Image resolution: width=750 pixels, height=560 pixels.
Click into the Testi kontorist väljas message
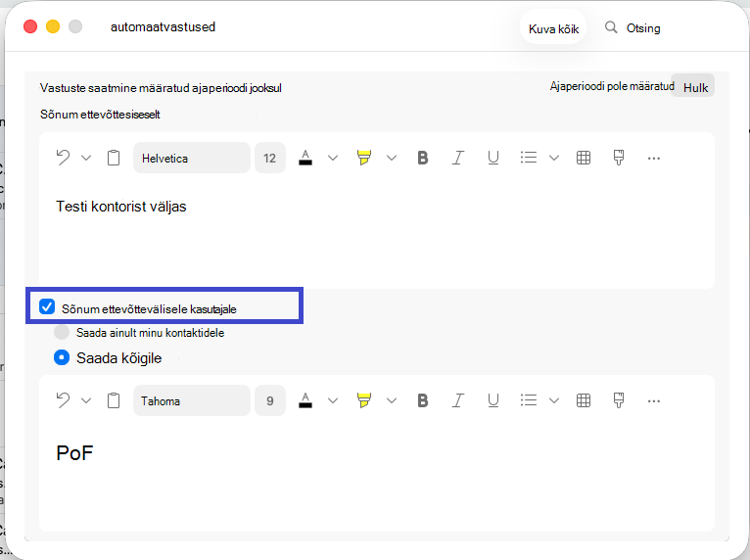[121, 207]
